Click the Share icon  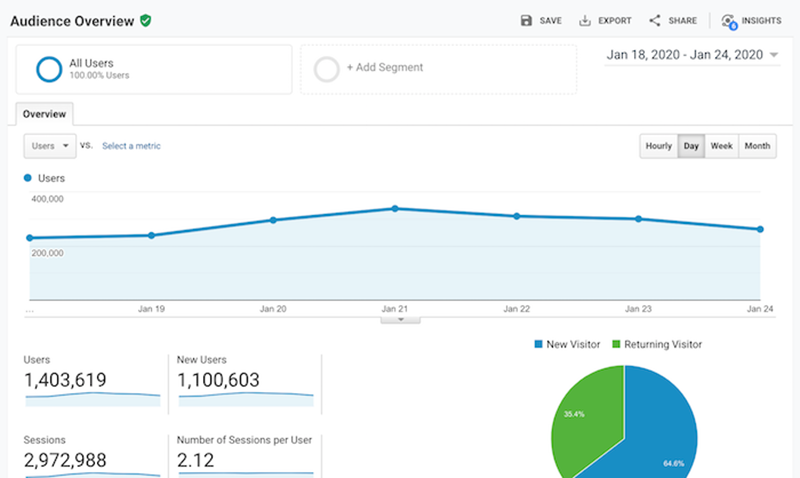(655, 20)
